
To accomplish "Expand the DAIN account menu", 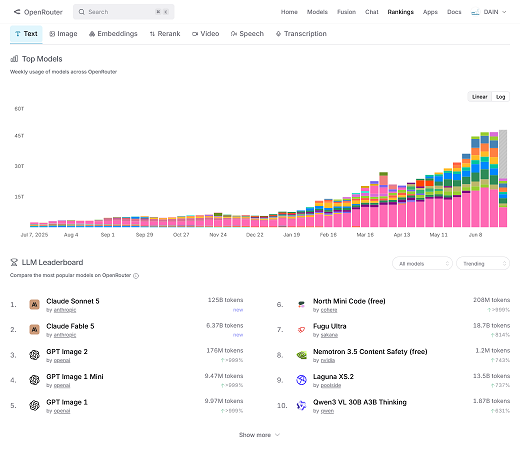I will tap(489, 12).
